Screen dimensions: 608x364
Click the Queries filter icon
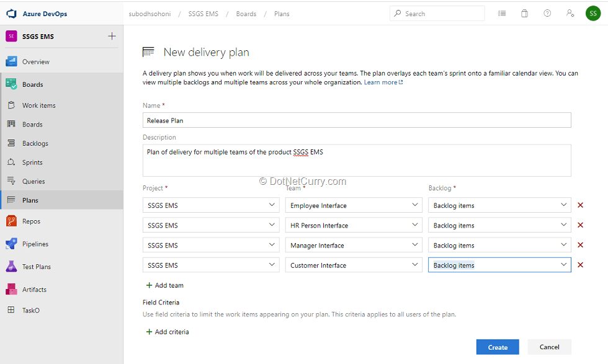pos(11,181)
